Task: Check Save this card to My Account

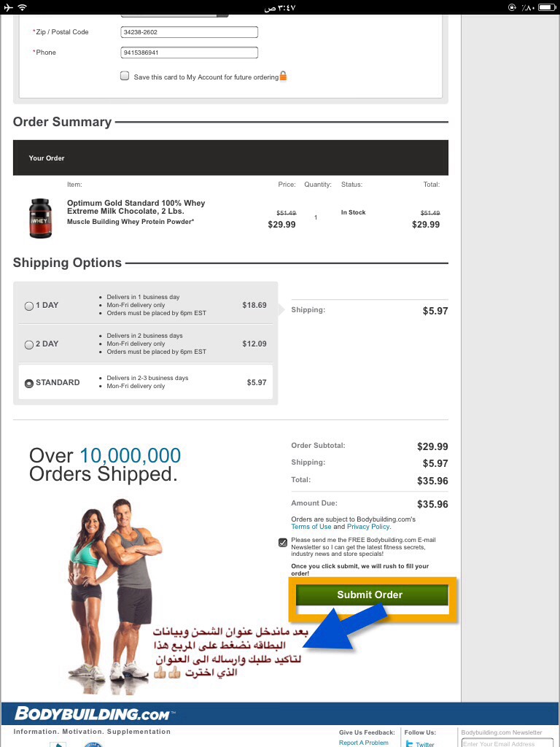Action: point(125,76)
